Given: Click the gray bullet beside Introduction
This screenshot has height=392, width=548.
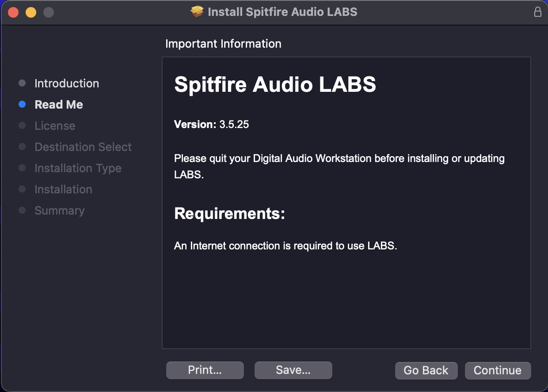Looking at the screenshot, I should point(22,83).
